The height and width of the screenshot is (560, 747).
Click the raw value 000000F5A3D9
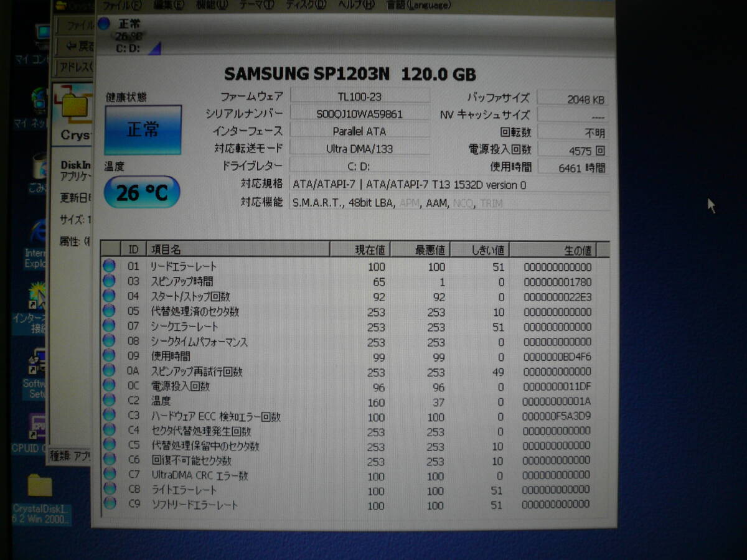click(557, 416)
